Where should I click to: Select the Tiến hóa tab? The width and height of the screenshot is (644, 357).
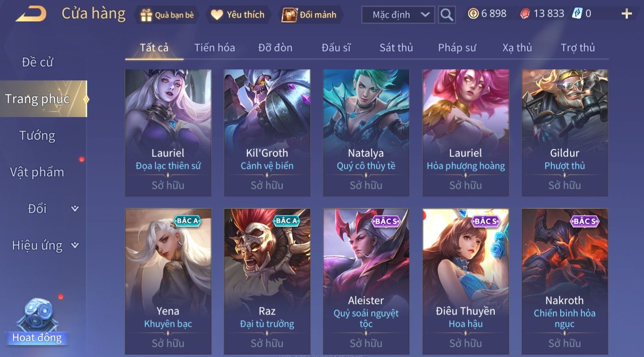click(x=215, y=47)
